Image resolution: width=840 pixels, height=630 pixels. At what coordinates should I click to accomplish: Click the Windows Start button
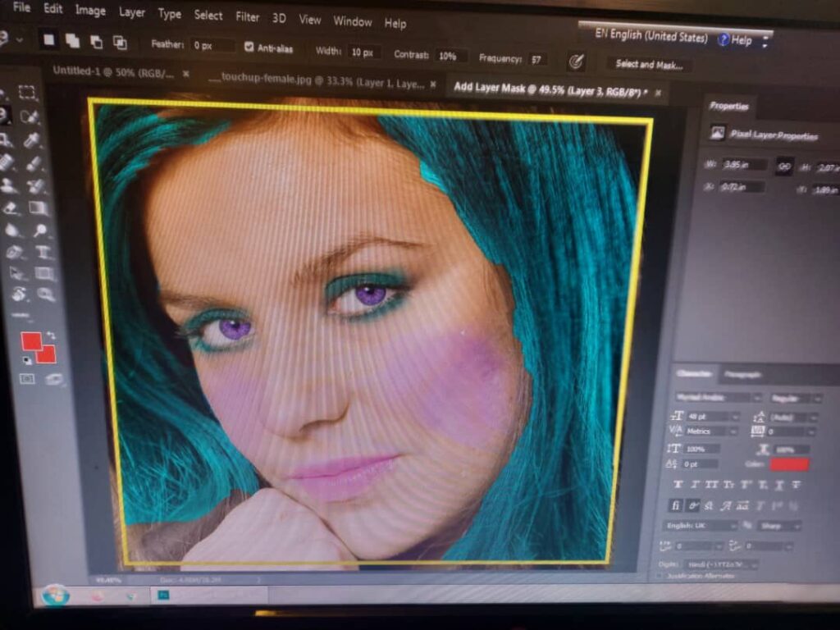pyautogui.click(x=55, y=594)
